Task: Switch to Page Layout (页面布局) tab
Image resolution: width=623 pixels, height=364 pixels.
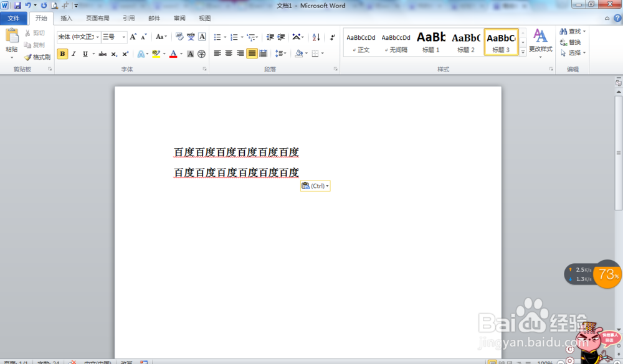Action: click(98, 18)
